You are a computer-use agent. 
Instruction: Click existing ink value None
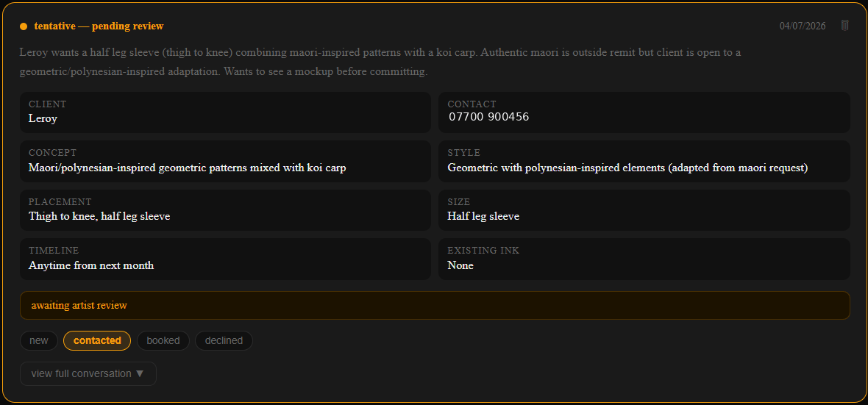[x=460, y=265]
